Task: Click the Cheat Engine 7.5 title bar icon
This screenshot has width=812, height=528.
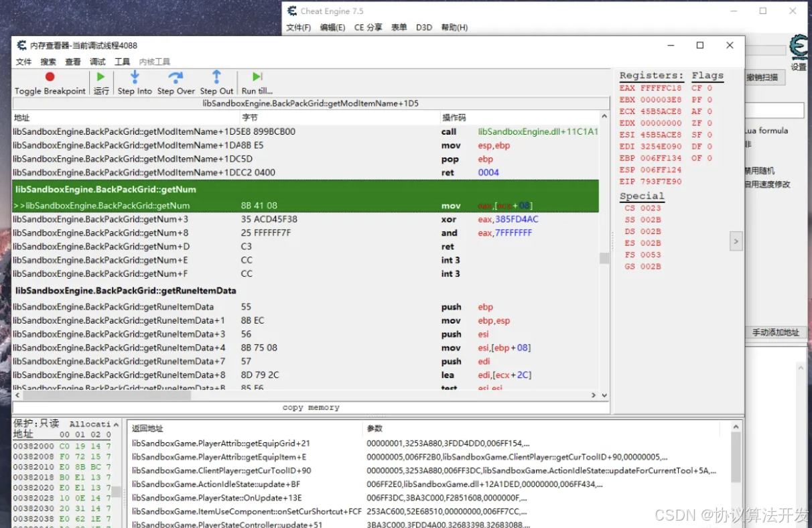Action: 291,11
